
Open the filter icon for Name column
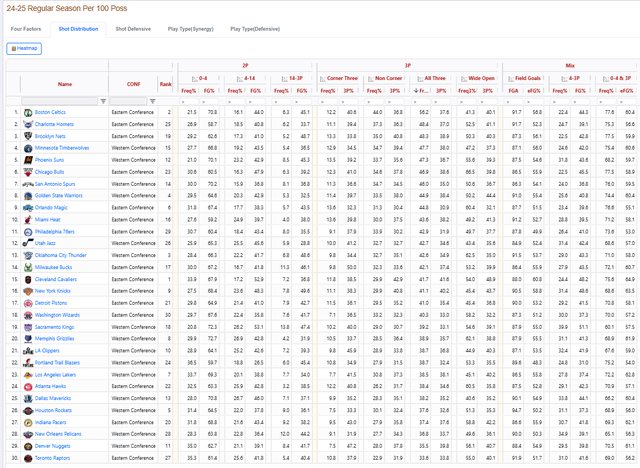103,101
